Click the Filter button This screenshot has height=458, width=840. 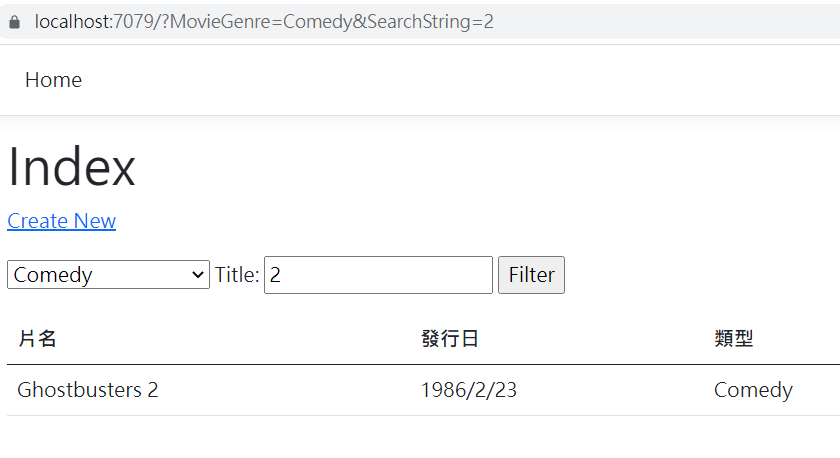[x=531, y=275]
